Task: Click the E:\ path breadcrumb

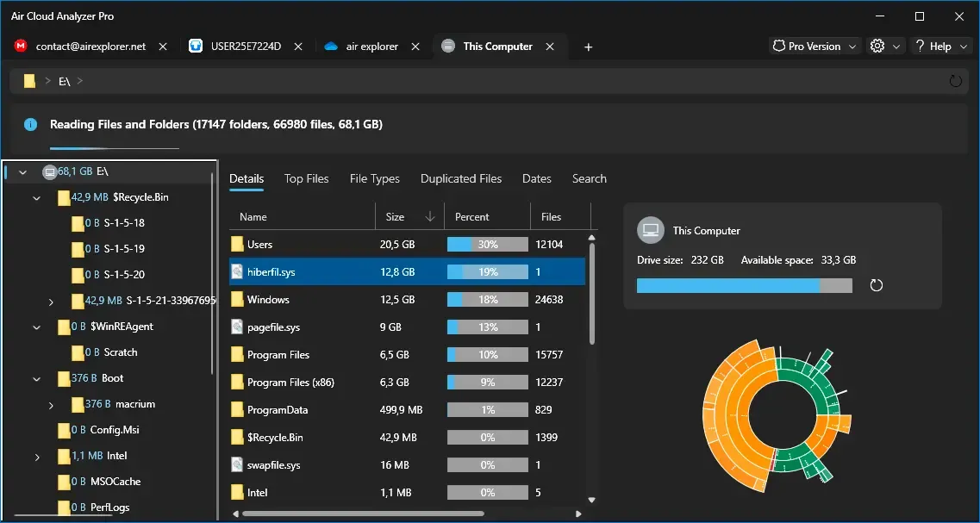Action: pos(65,81)
